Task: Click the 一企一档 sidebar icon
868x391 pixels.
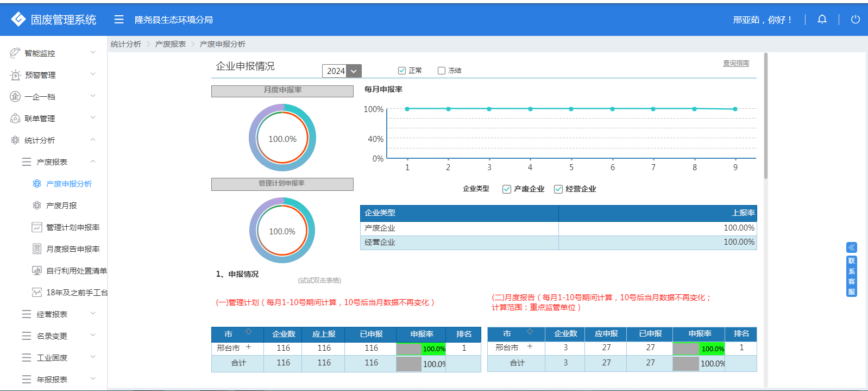Action: (15, 96)
